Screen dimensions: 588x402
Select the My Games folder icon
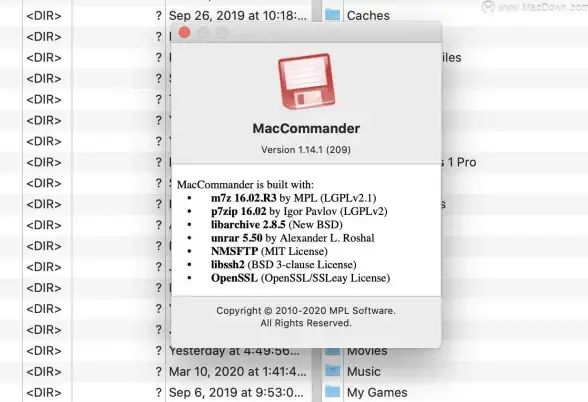[332, 392]
